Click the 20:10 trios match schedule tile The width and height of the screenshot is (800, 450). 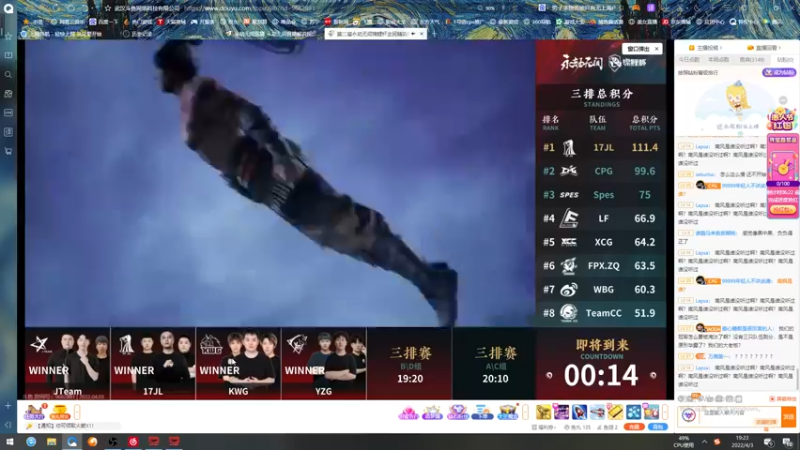coord(495,363)
